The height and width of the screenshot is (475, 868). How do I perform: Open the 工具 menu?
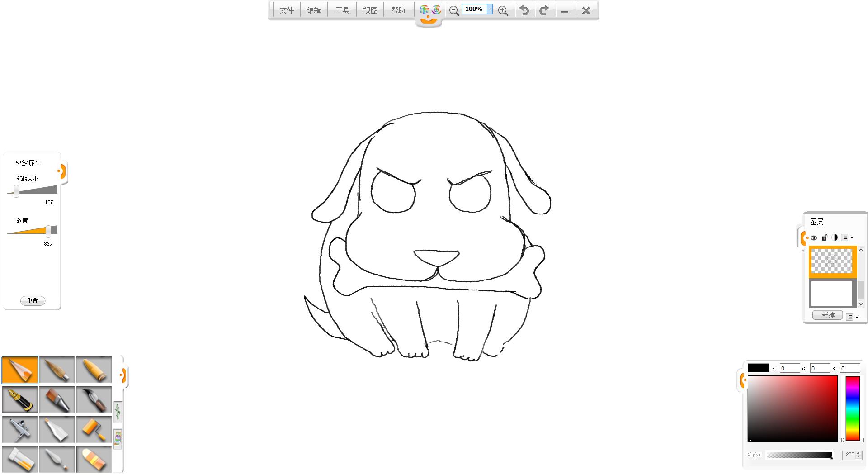pyautogui.click(x=342, y=10)
